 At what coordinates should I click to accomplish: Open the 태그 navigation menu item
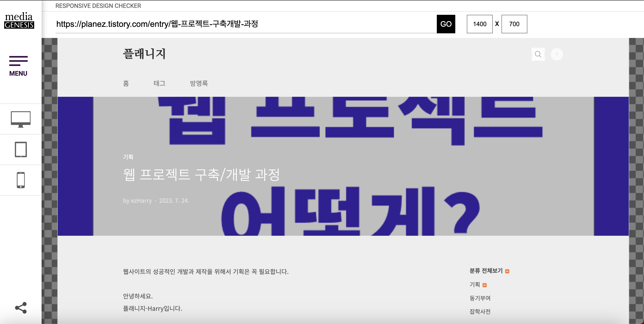(159, 83)
